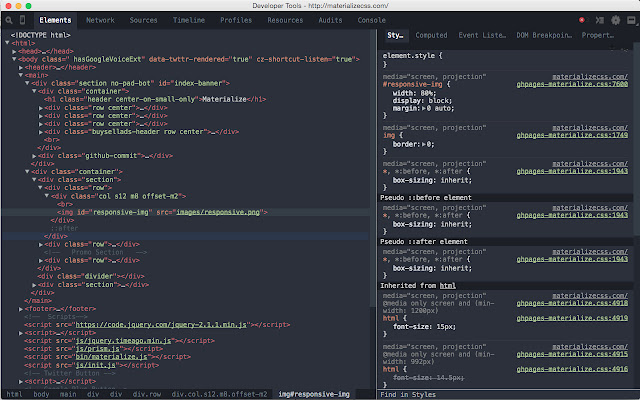
Task: Select div.row in the breadcrumb bar
Action: pos(148,394)
